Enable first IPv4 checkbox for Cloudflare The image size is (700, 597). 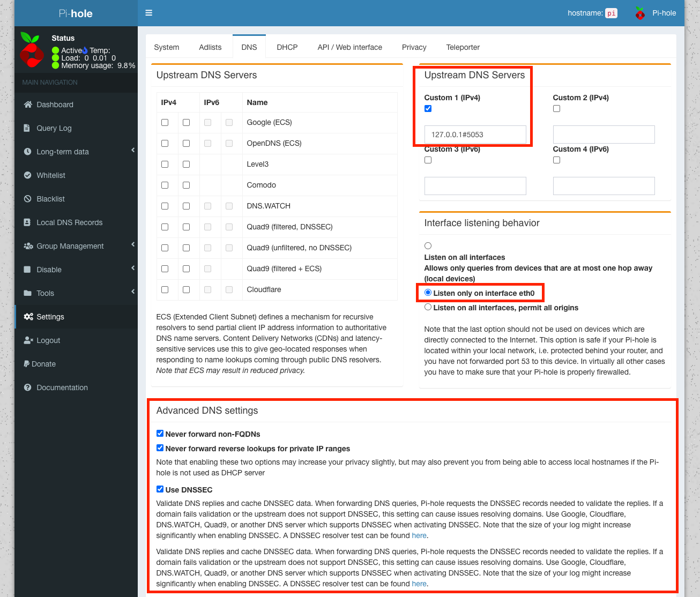click(x=165, y=290)
